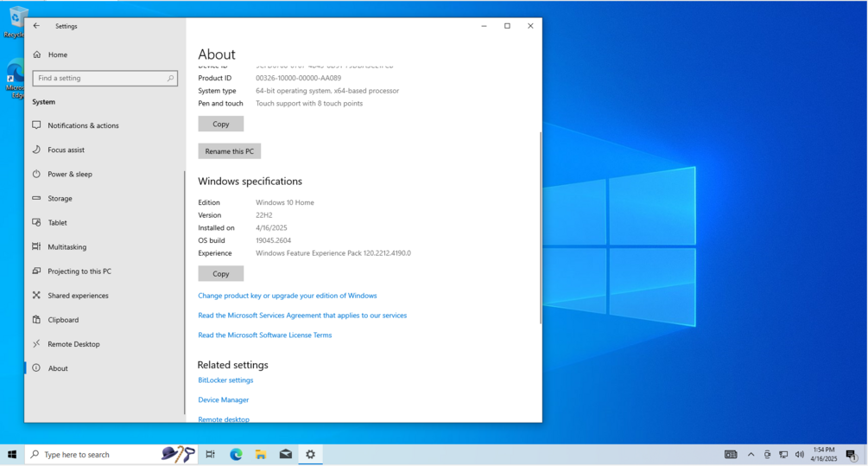
Task: Open touch keyboard from system tray
Action: [x=731, y=455]
